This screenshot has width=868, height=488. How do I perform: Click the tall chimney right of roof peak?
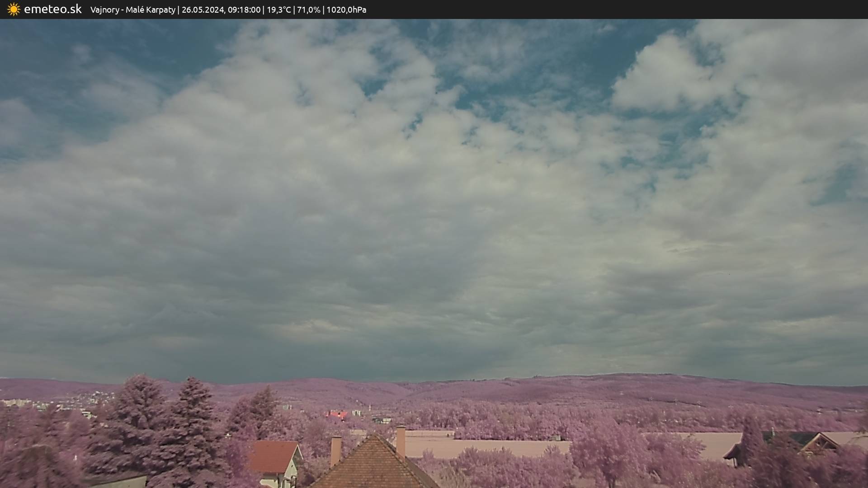click(x=401, y=441)
